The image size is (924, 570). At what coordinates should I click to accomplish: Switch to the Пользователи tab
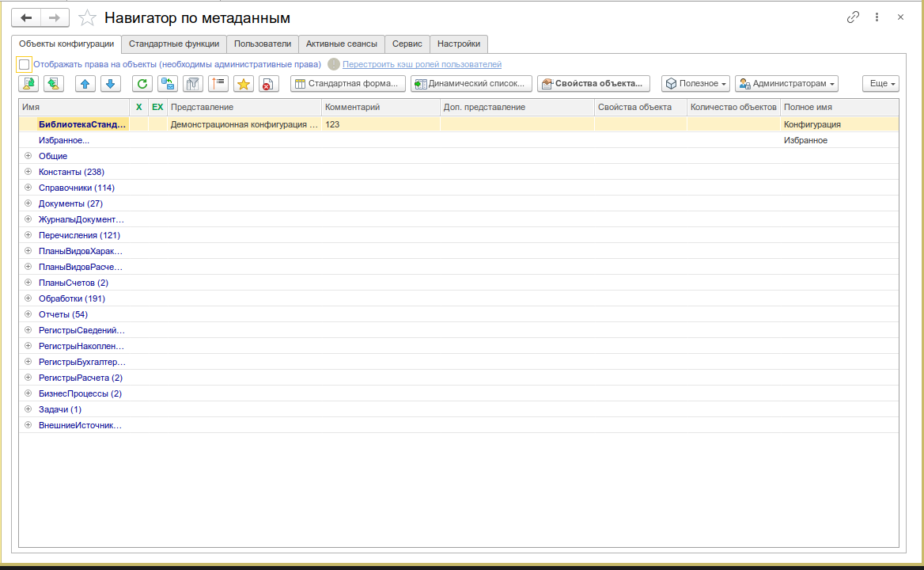point(263,44)
